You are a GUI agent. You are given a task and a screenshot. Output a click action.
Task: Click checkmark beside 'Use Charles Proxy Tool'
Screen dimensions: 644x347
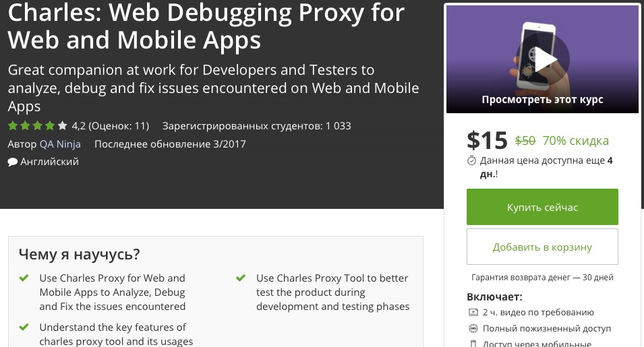[241, 278]
